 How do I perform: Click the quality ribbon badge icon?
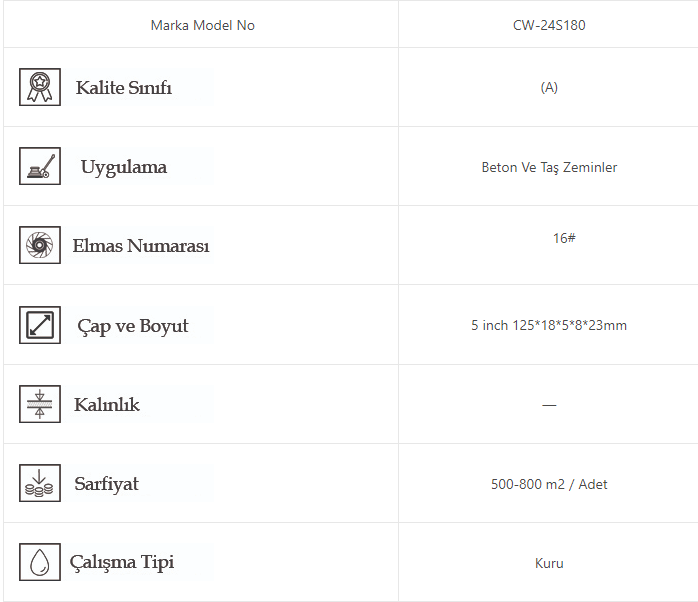[x=40, y=87]
